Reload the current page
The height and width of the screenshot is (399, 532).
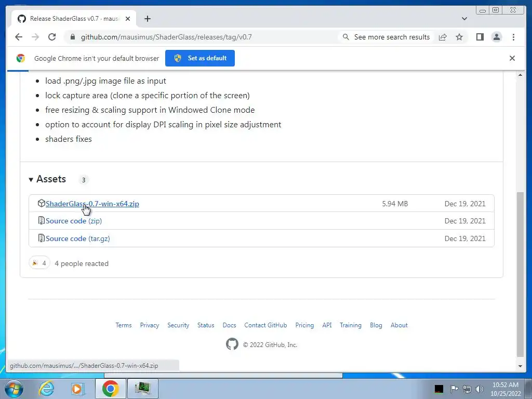52,37
